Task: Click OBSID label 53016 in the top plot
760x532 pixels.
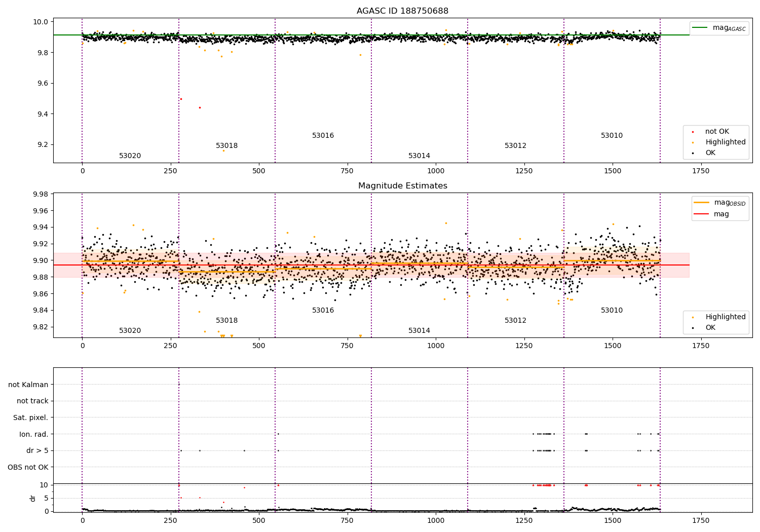Action: (323, 136)
